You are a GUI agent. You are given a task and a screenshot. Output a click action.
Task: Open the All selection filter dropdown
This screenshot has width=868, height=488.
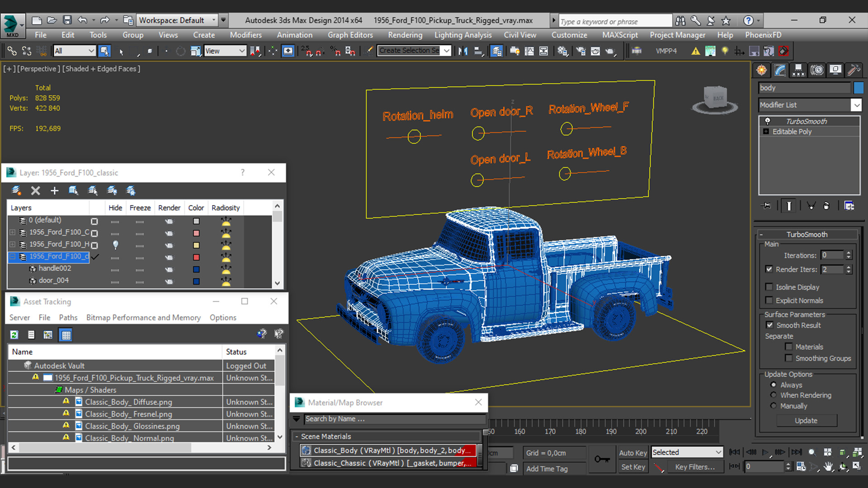pos(74,51)
